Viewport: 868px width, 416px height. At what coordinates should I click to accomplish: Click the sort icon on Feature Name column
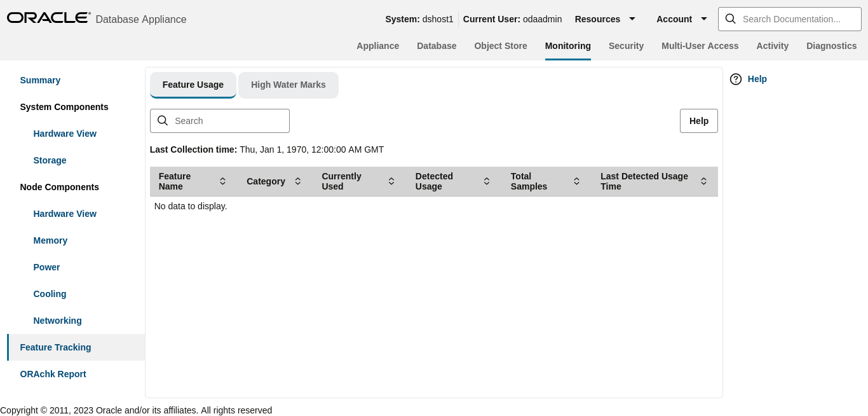tap(222, 181)
